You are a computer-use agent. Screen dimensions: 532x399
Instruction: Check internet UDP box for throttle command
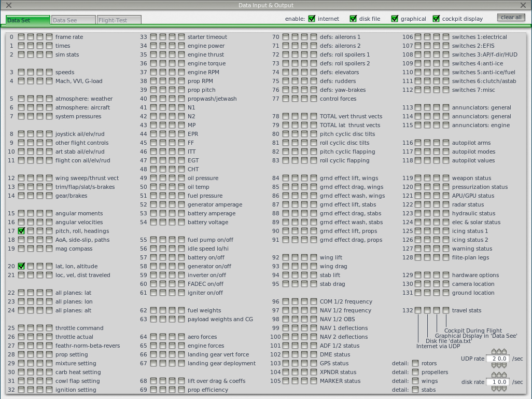pos(21,328)
